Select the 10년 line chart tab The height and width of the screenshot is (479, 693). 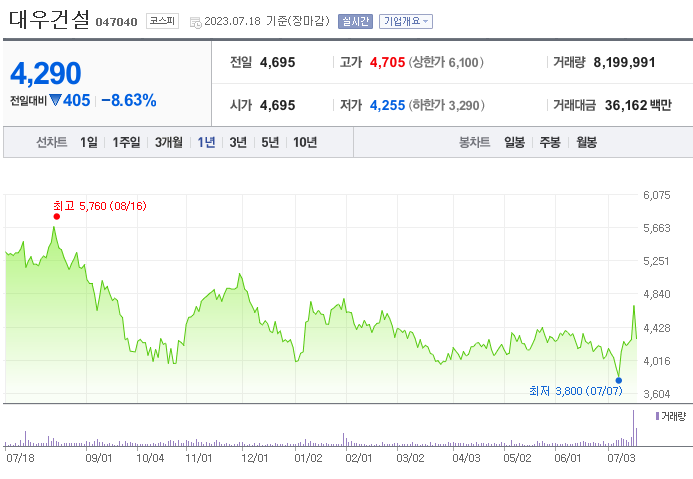tap(305, 142)
